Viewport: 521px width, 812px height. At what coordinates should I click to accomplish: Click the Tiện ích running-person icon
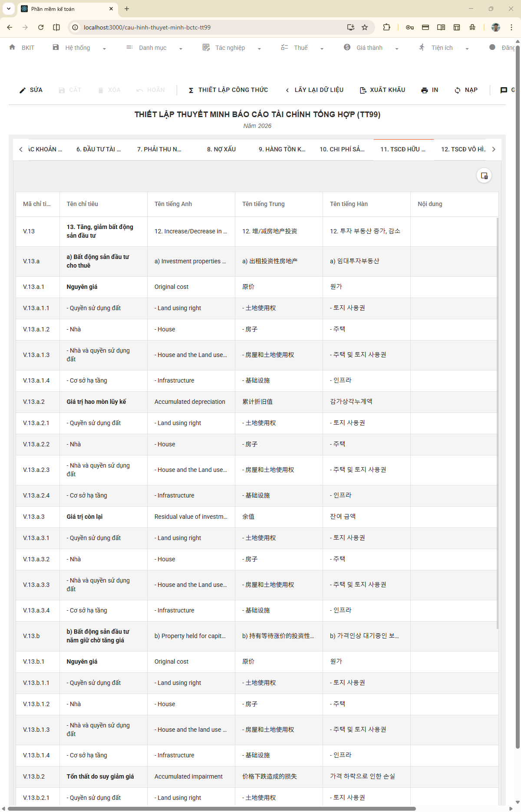pyautogui.click(x=422, y=47)
